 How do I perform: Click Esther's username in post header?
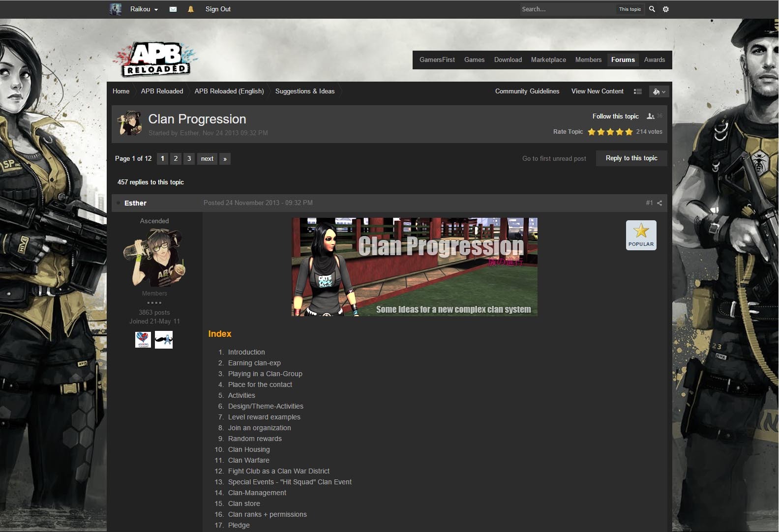point(135,203)
